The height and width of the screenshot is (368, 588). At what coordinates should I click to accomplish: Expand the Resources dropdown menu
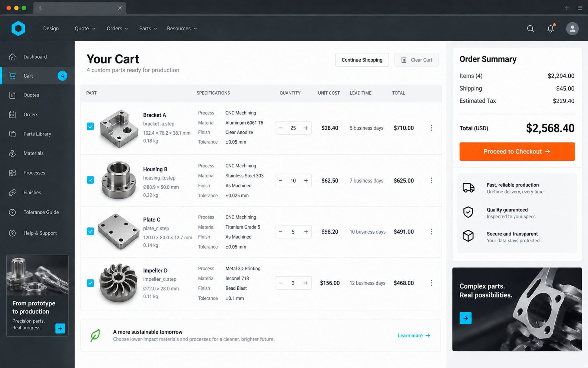pyautogui.click(x=182, y=29)
